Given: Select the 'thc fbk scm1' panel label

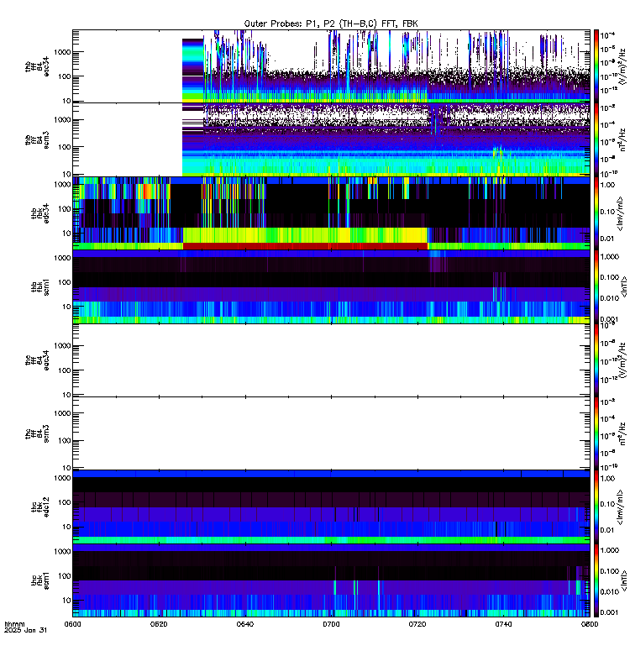Looking at the screenshot, I should pyautogui.click(x=40, y=580).
